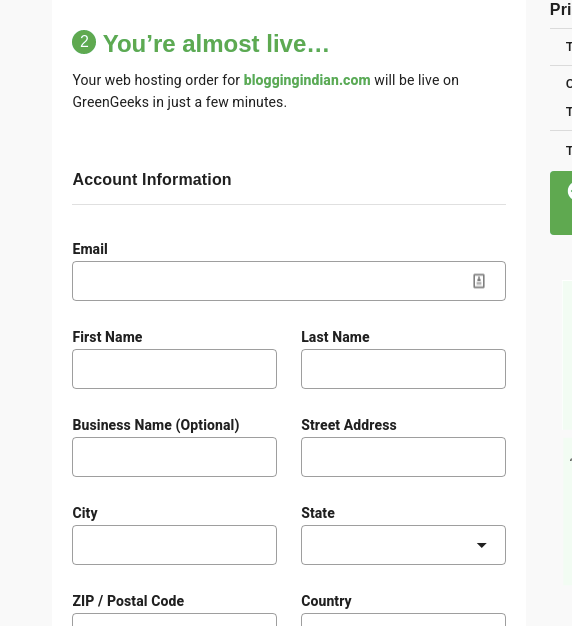Viewport: 572px width, 626px height.
Task: Focus the ZIP / Postal Code field
Action: [x=174, y=620]
